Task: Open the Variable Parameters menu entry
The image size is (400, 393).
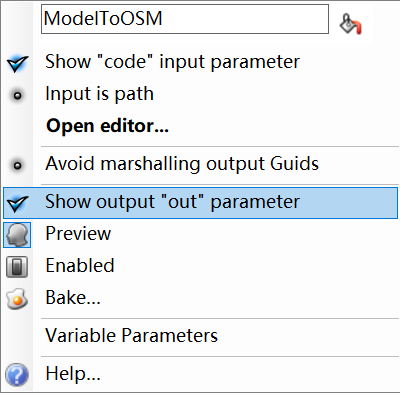Action: (x=131, y=335)
